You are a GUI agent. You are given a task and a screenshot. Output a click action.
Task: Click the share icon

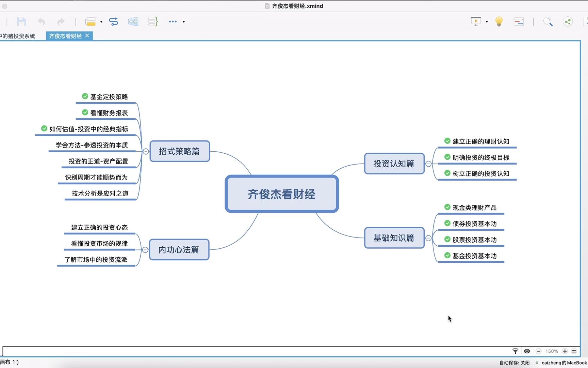click(x=568, y=22)
